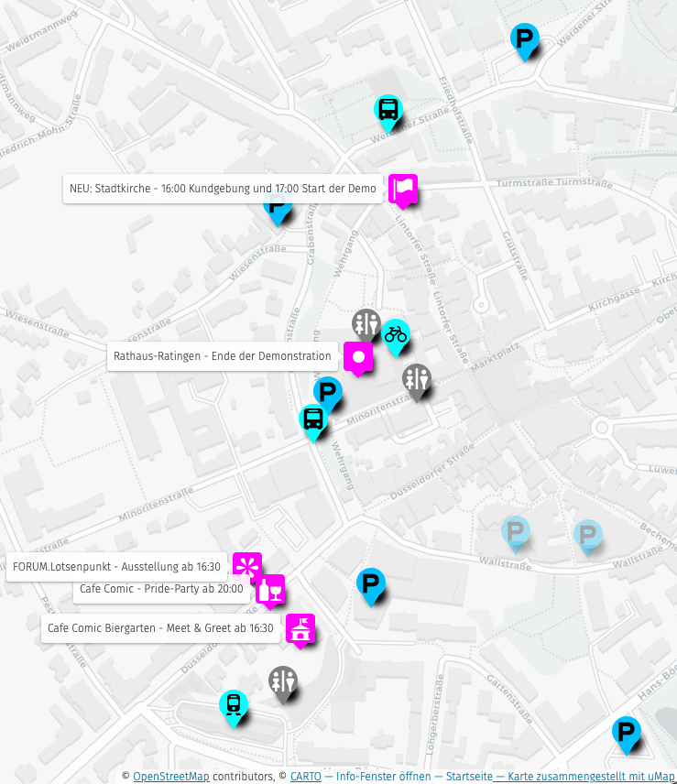
Task: Click the parking marker near Werdener Straße
Action: click(x=524, y=39)
